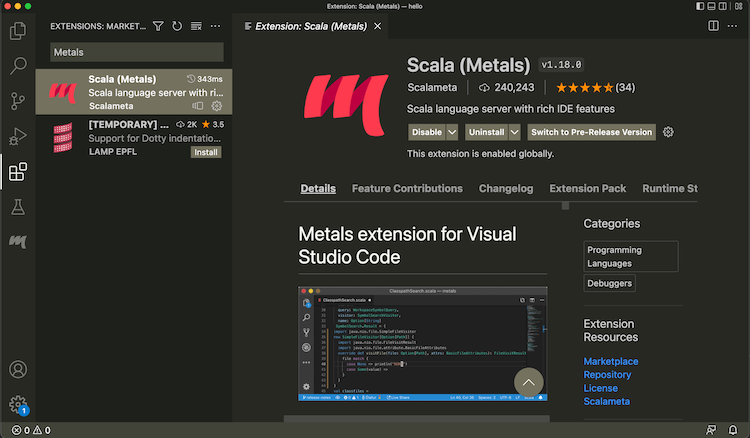Select the Details tab
Screen dimensions: 750x438
coord(318,188)
